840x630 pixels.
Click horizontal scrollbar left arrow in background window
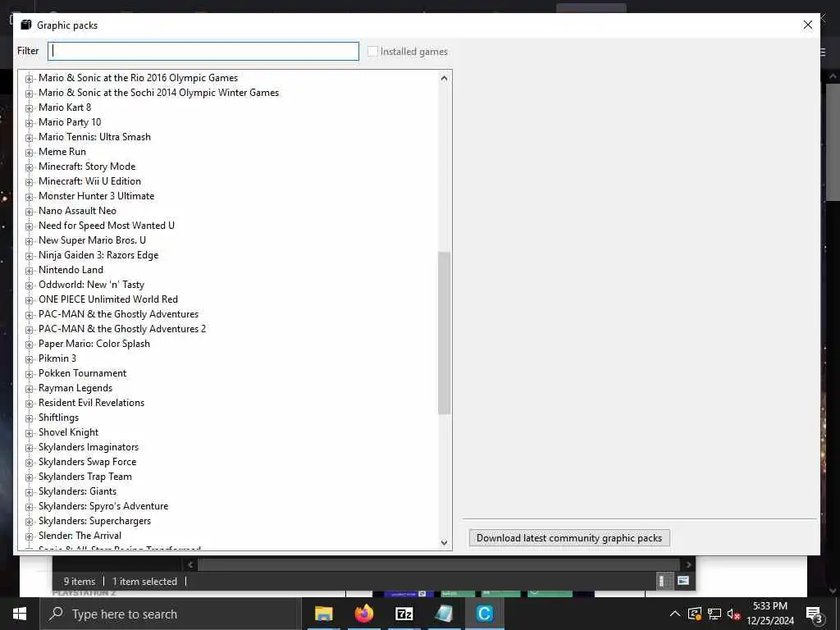click(190, 564)
